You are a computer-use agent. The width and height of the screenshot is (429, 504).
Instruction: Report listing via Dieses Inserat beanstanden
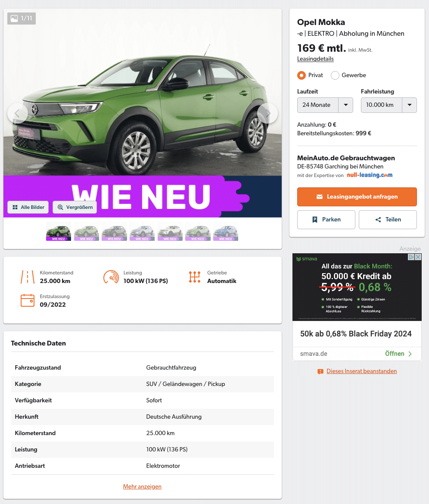361,371
